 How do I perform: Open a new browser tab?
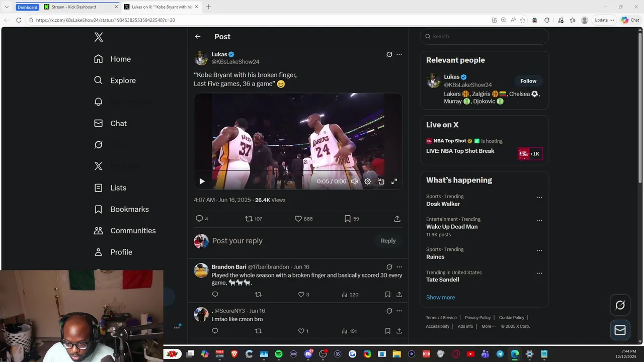[208, 7]
